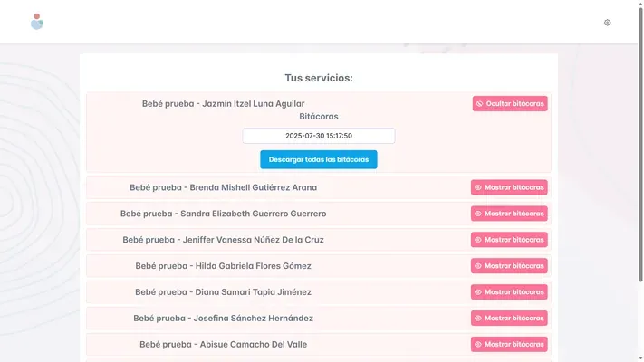The image size is (644, 362).
Task: Click the Bitácoras section label
Action: 319,117
